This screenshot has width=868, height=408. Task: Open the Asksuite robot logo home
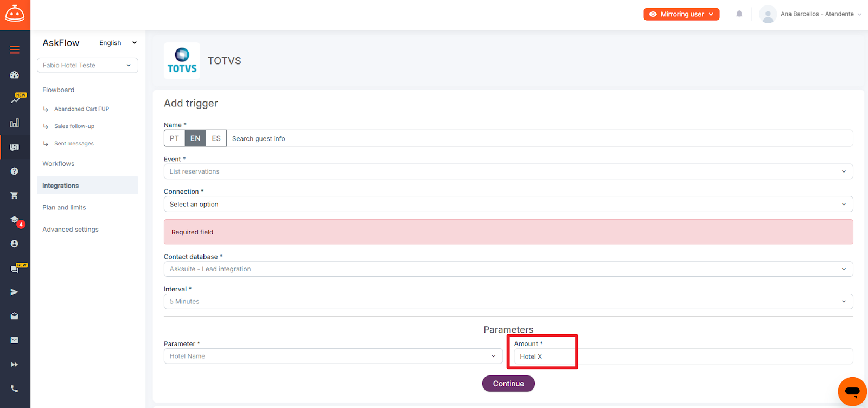pyautogui.click(x=15, y=15)
